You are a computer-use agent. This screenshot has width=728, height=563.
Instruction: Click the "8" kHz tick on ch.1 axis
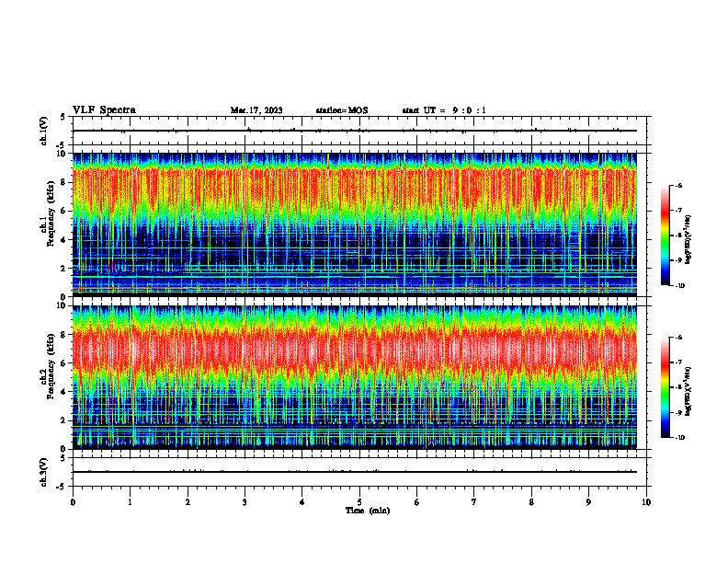pyautogui.click(x=64, y=182)
